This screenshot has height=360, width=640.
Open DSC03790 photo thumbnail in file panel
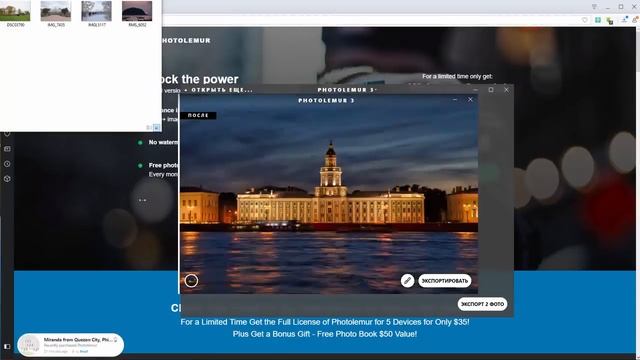tap(15, 13)
